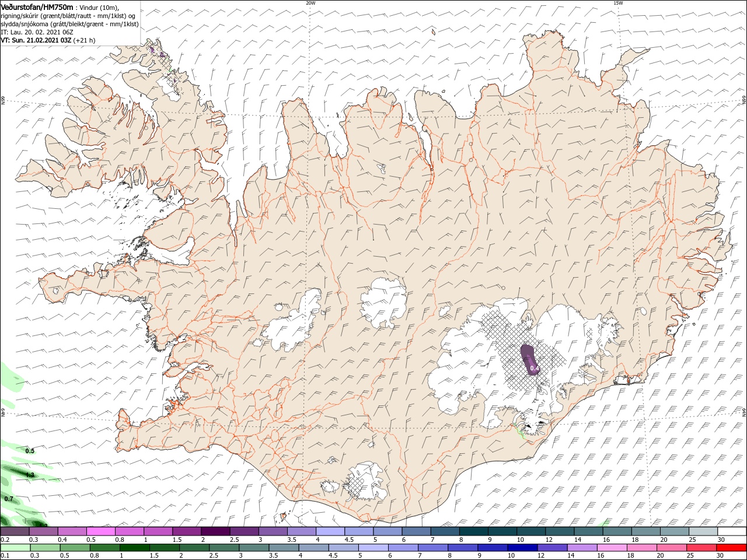
Task: Click the lower legend swatch between 7 and 8
Action: coord(432,548)
